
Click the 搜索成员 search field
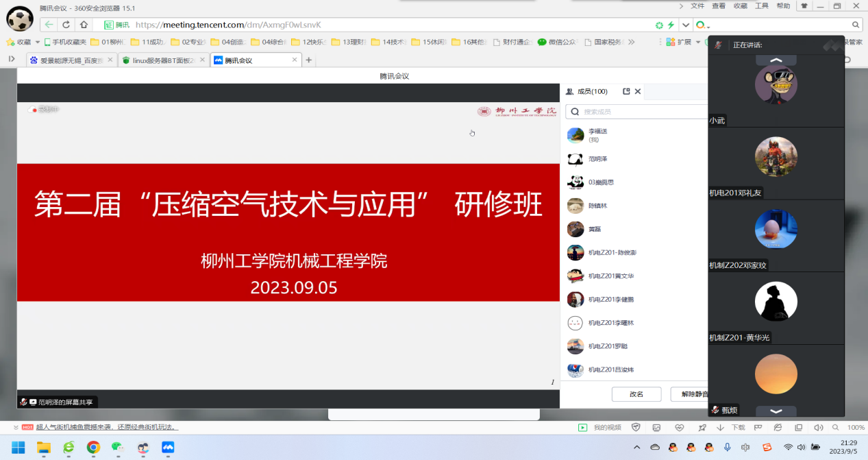tap(636, 112)
